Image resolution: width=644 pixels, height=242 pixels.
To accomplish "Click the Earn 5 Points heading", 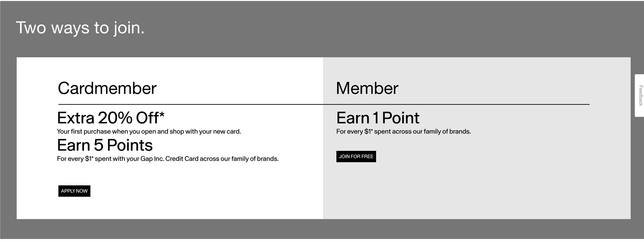I will 105,145.
